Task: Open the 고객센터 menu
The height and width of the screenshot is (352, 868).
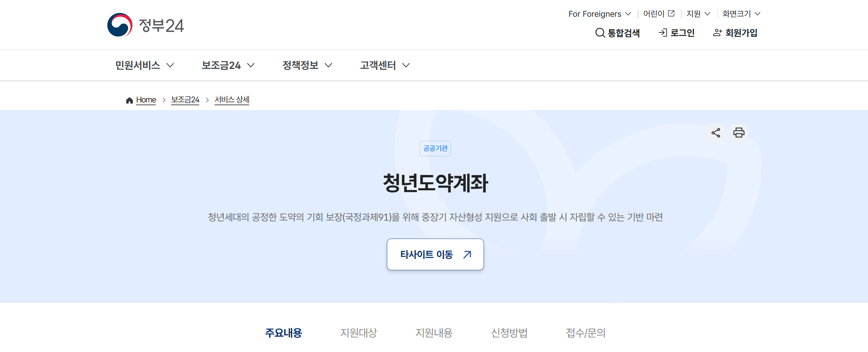Action: (385, 65)
